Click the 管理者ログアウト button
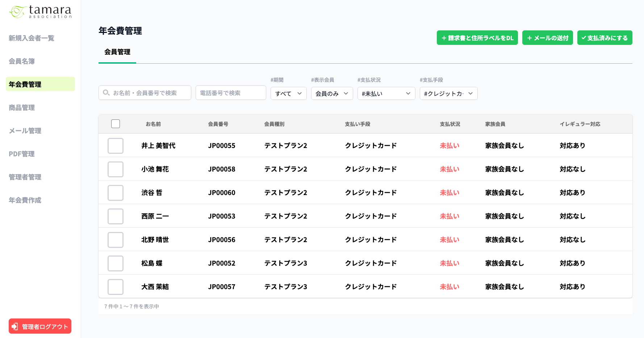This screenshot has height=338, width=644. tap(40, 326)
